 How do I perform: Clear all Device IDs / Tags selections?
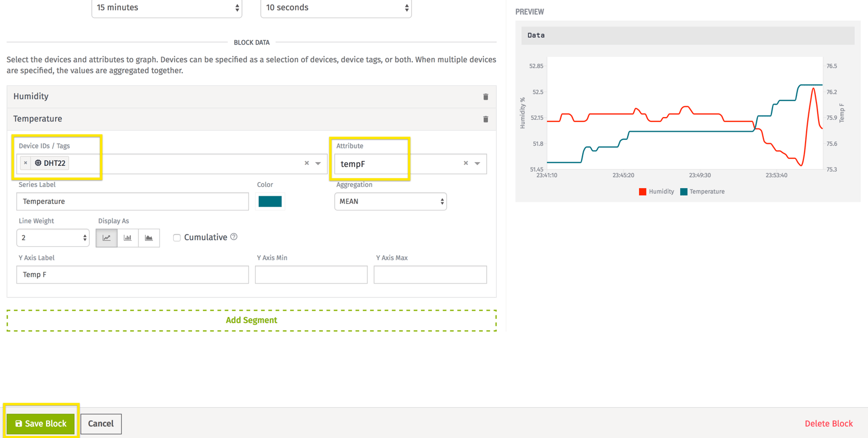coord(307,163)
